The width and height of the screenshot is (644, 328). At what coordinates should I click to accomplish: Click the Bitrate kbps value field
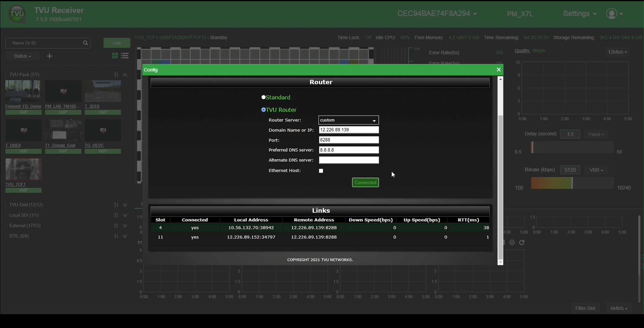(x=570, y=170)
